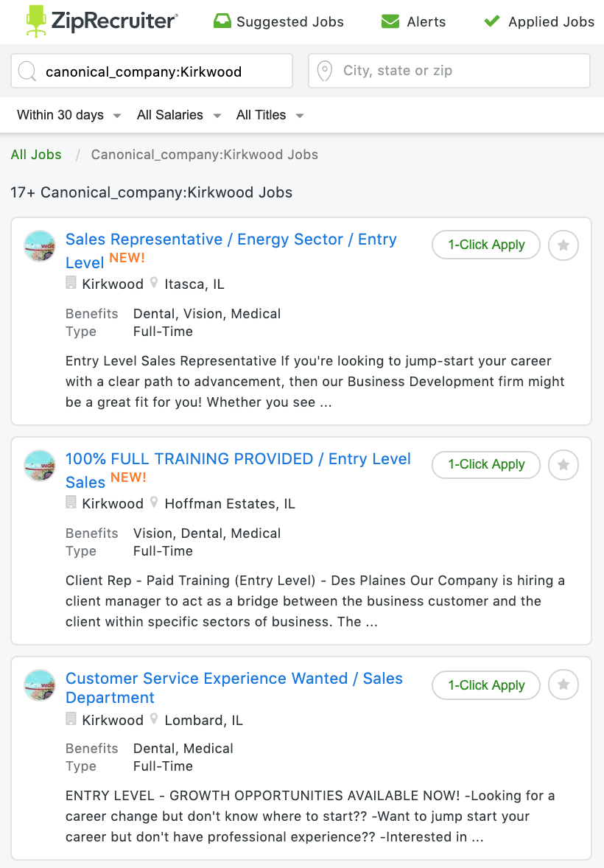The height and width of the screenshot is (868, 604).
Task: Go to Alerts in the header
Action: 413,21
